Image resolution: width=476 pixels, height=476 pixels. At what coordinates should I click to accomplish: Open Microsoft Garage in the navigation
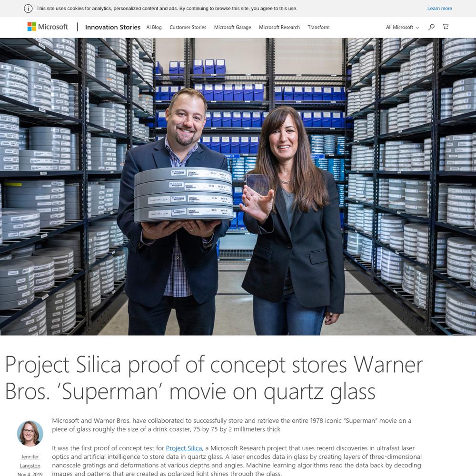coord(233,27)
